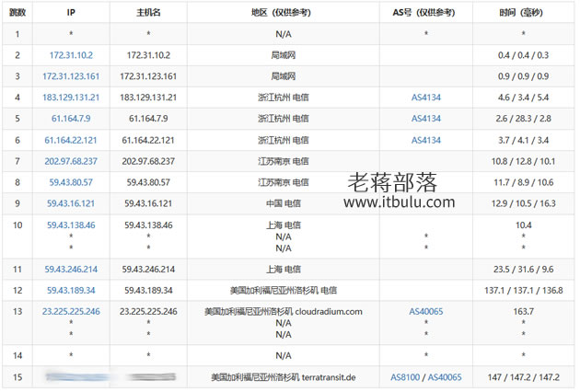The width and height of the screenshot is (580, 392).
Task: Select time cell 147 / 147.2 / 147.2
Action: [524, 377]
